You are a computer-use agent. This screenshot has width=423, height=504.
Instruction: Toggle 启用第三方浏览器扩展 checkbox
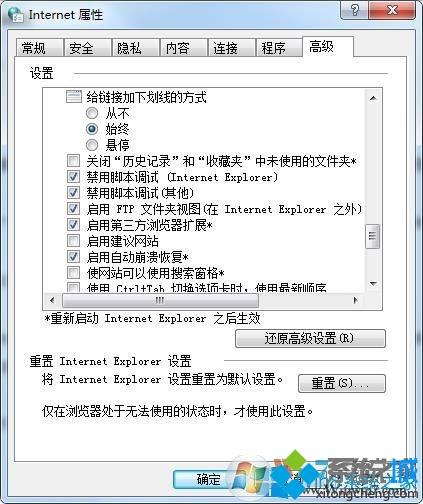(73, 225)
